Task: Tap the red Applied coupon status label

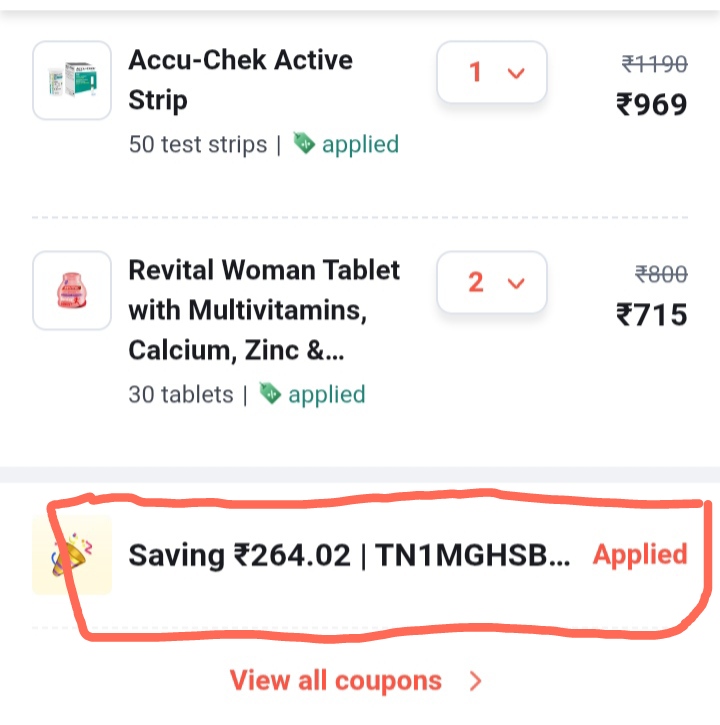Action: click(640, 555)
